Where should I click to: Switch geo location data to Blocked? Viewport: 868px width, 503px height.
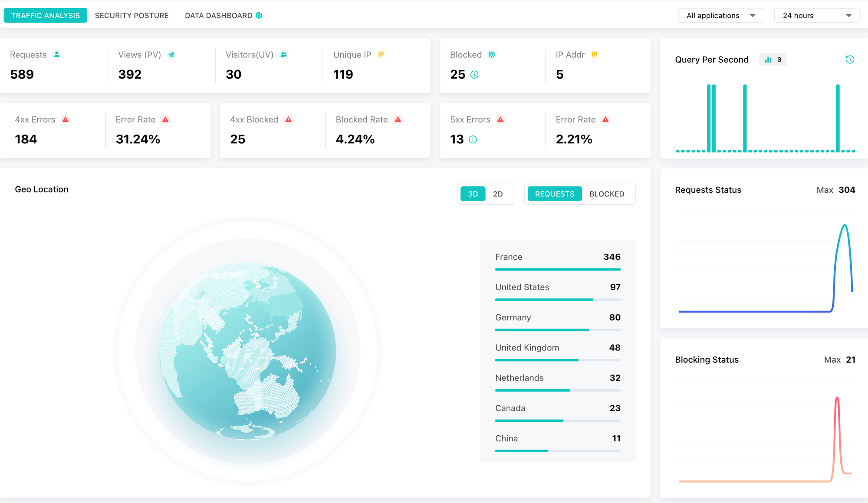coord(606,194)
